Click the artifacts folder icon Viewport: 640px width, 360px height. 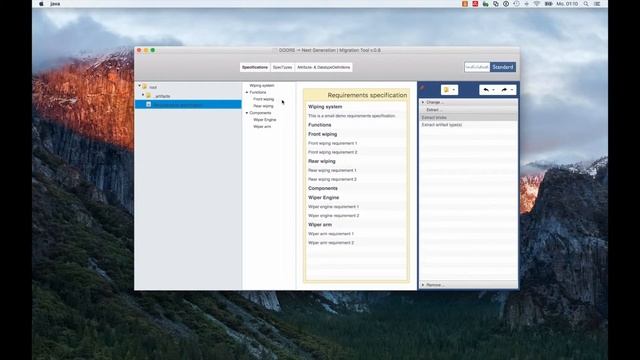pyautogui.click(x=149, y=96)
